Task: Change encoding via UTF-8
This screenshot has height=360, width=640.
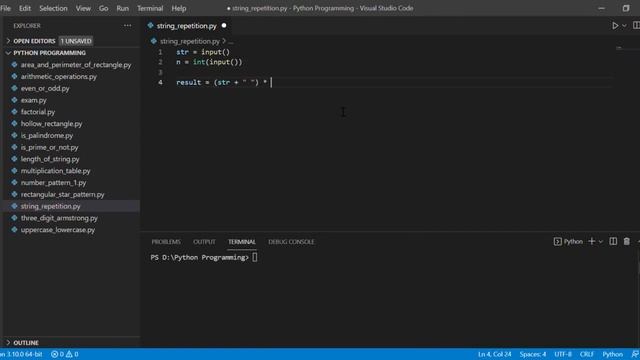Action: tap(563, 354)
